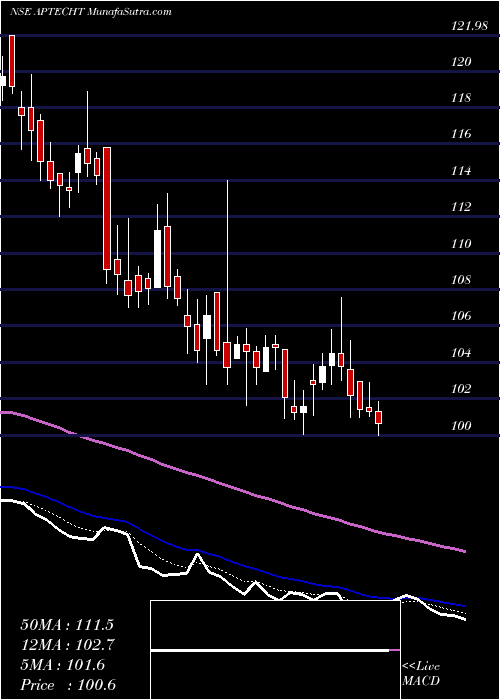Click the MACD histogram box
Viewport: 500px width, 700px height.
tap(275, 650)
